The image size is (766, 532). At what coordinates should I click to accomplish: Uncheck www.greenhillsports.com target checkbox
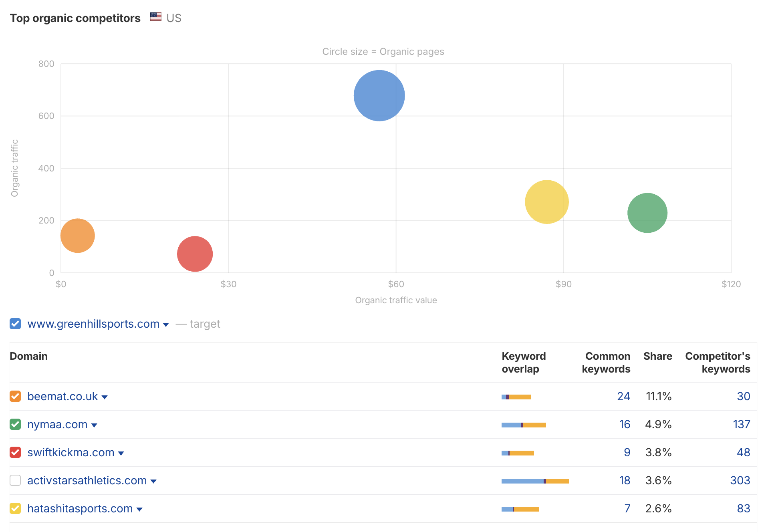point(15,324)
